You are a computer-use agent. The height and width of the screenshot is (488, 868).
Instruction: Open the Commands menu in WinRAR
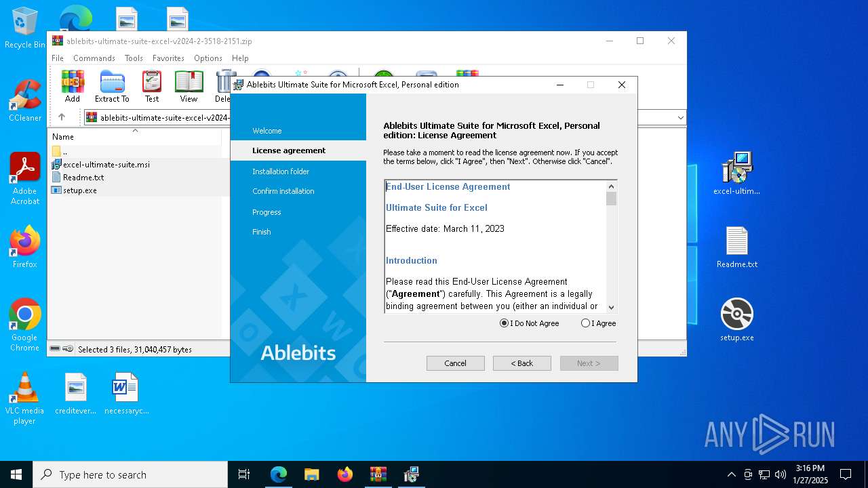(x=94, y=58)
